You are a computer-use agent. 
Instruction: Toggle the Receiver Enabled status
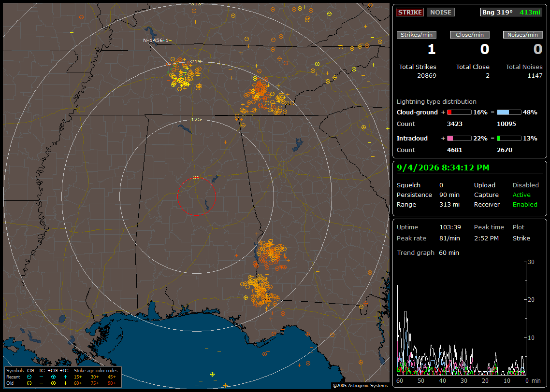coord(525,205)
